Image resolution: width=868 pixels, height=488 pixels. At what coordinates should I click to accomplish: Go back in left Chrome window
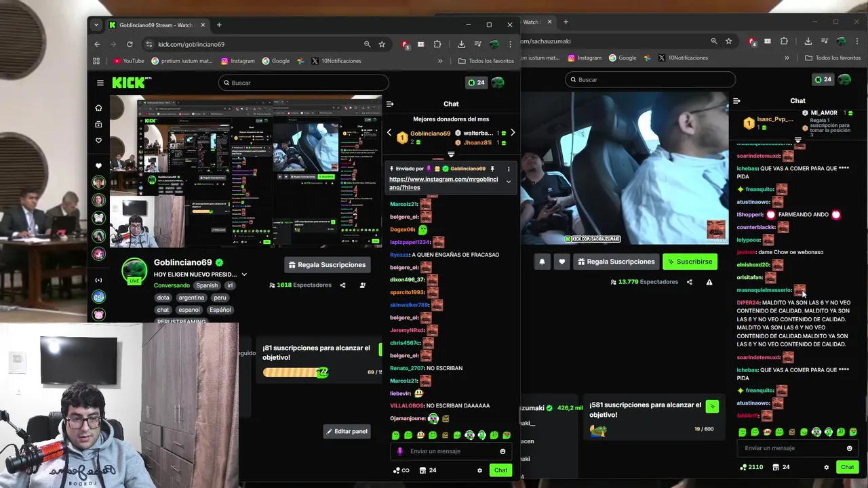(97, 44)
